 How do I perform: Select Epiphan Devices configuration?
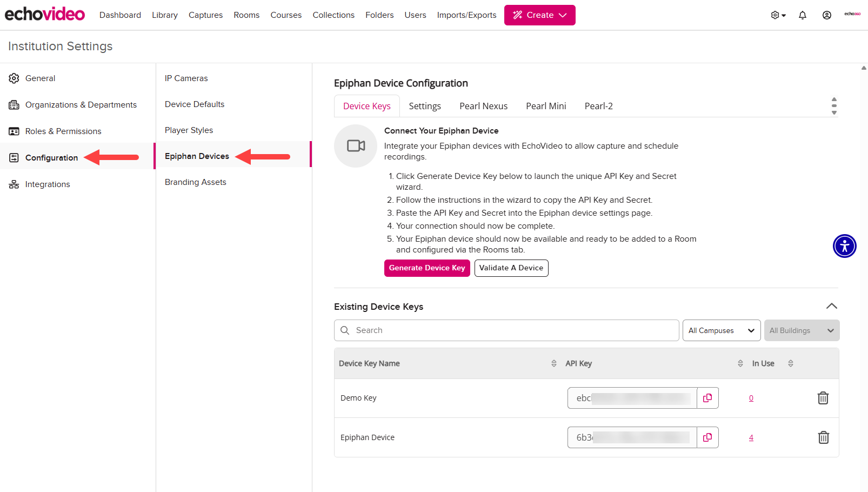[197, 156]
